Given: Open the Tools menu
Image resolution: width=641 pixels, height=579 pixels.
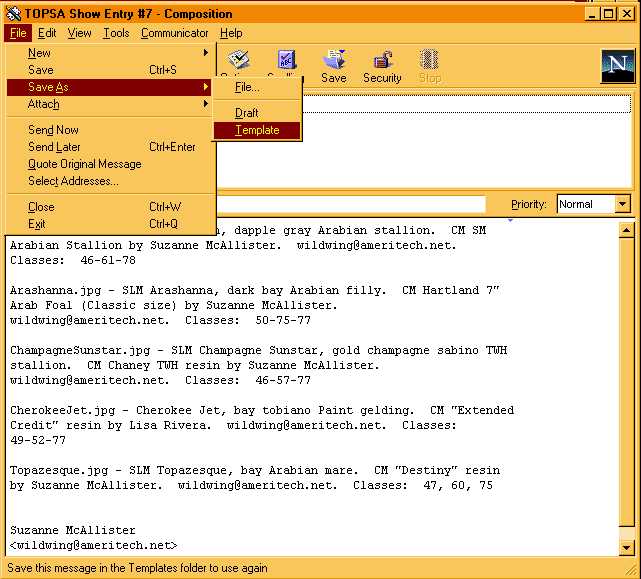Looking at the screenshot, I should pos(116,33).
